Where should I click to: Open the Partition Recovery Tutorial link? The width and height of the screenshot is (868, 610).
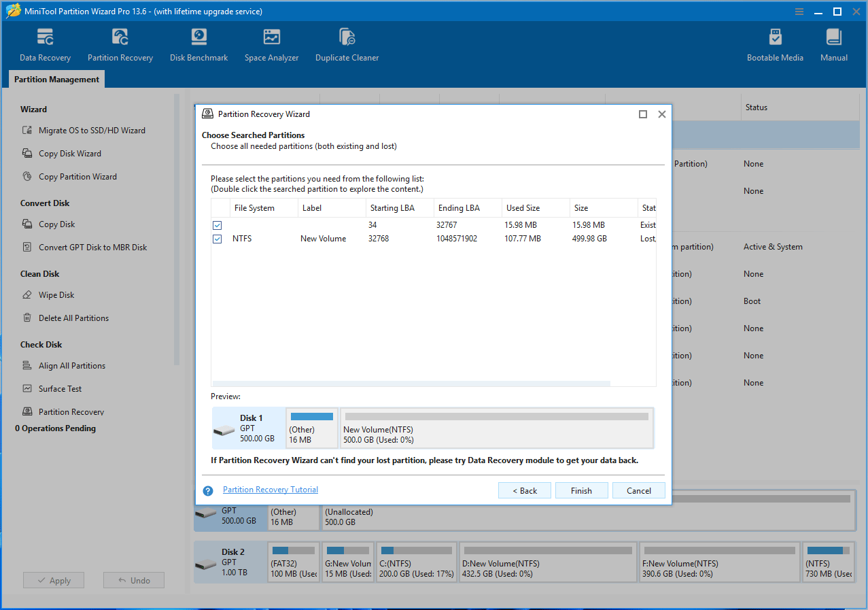(x=270, y=490)
